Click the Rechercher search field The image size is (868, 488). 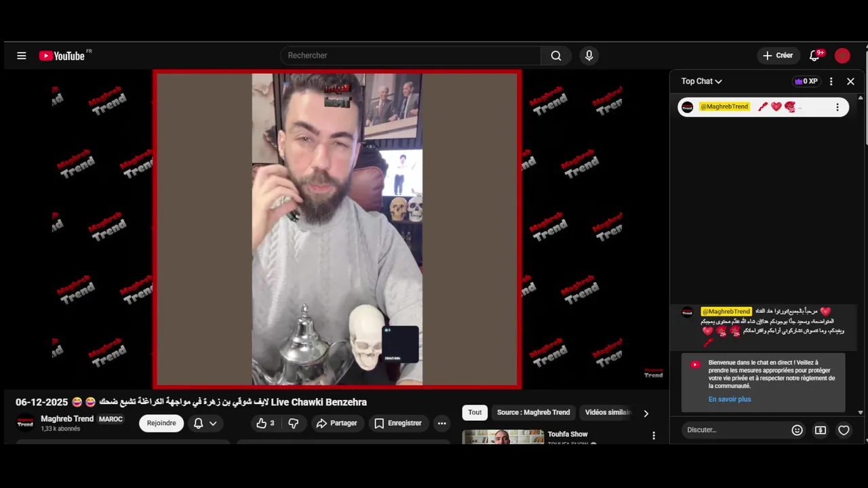tap(410, 56)
